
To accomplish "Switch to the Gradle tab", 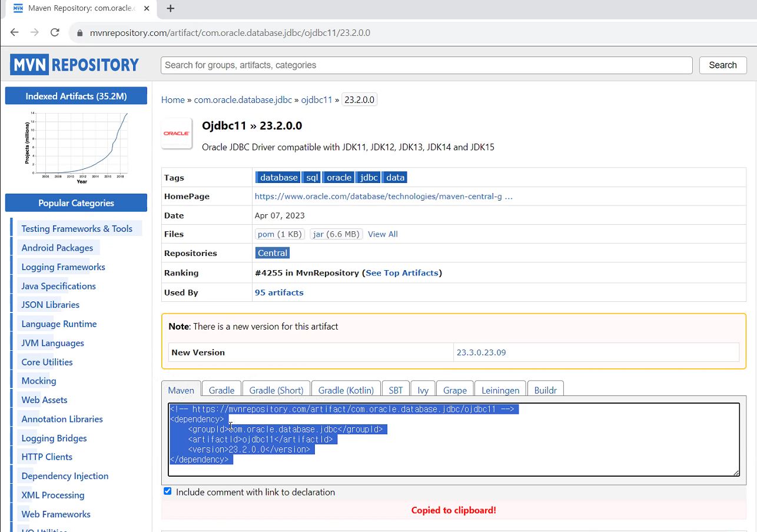I will click(222, 390).
